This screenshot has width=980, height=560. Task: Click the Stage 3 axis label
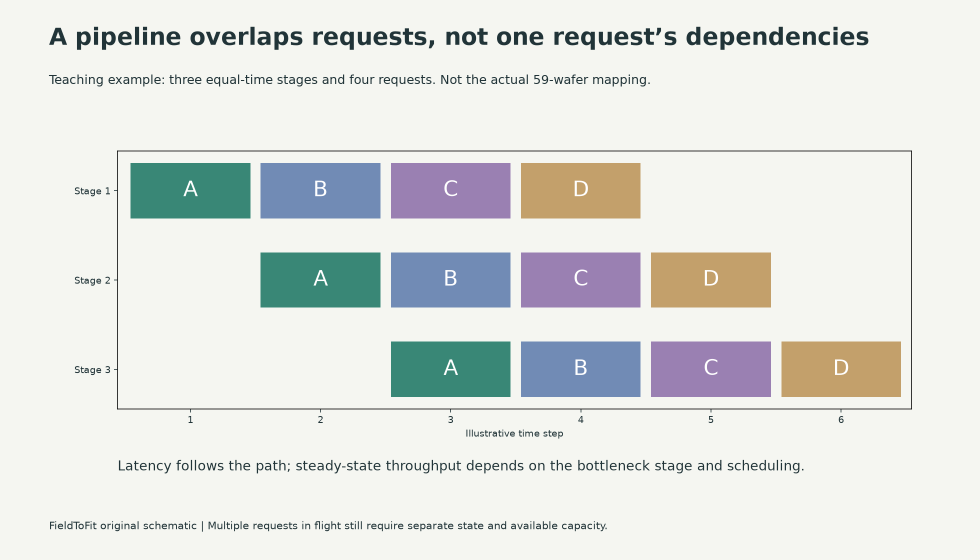pos(92,370)
